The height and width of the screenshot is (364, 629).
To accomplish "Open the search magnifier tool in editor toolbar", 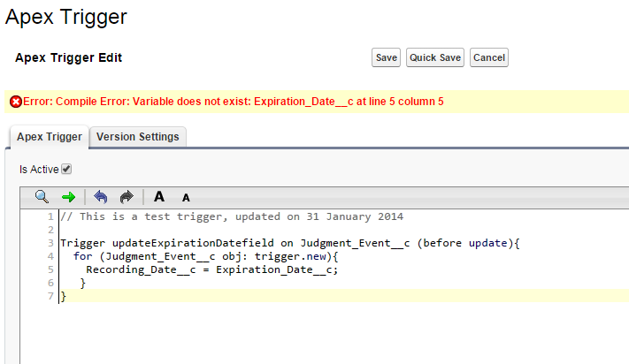I will click(x=42, y=197).
